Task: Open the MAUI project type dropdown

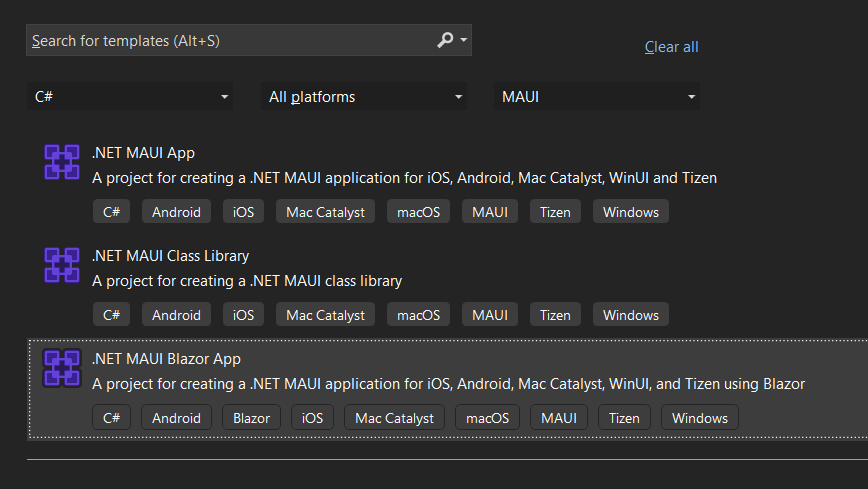Action: pyautogui.click(x=597, y=96)
